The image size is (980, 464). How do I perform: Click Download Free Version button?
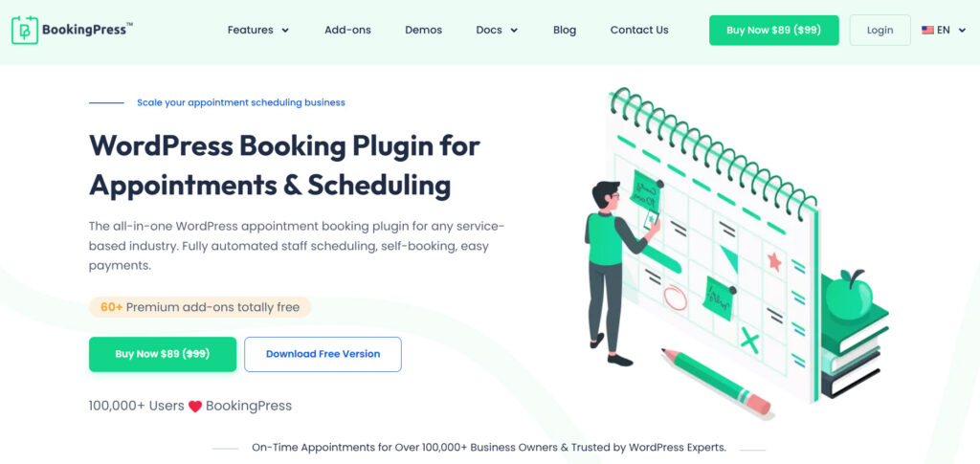click(x=323, y=354)
